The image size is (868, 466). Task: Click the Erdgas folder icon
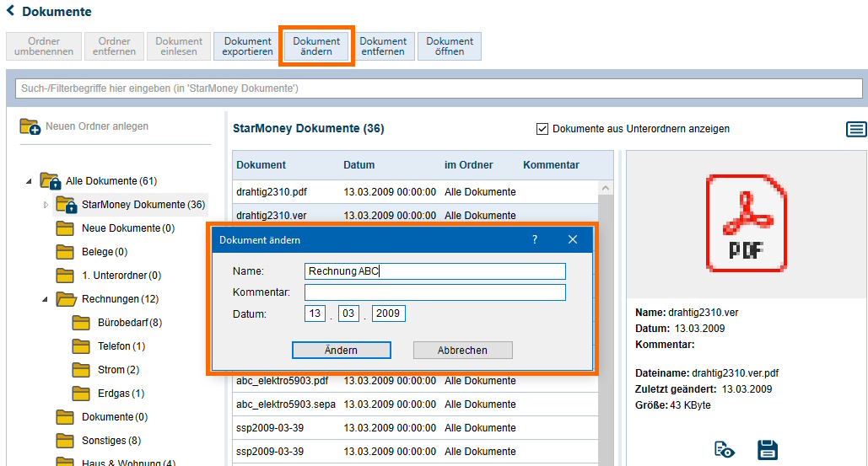click(x=81, y=394)
